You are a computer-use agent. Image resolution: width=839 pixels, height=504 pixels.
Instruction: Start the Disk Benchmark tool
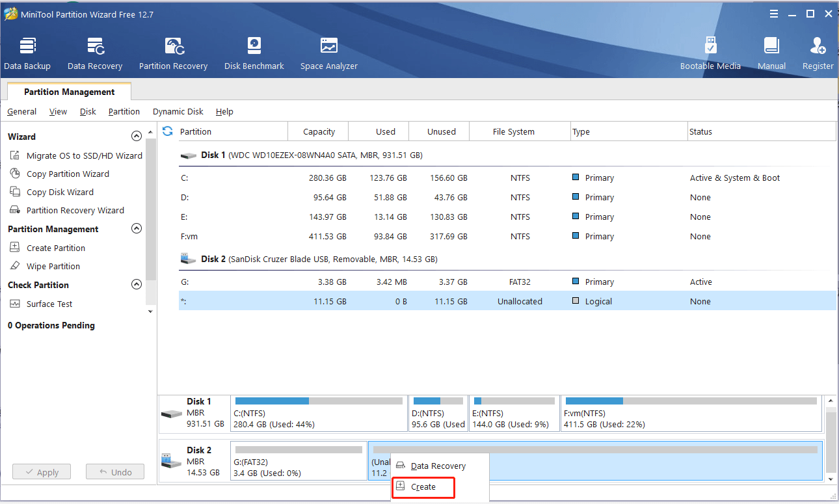pos(254,54)
